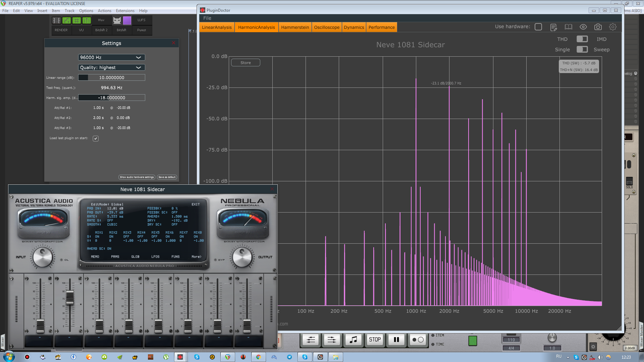Uncheck Load last plugin on start
Viewport: 644px width, 362px height.
pyautogui.click(x=96, y=138)
